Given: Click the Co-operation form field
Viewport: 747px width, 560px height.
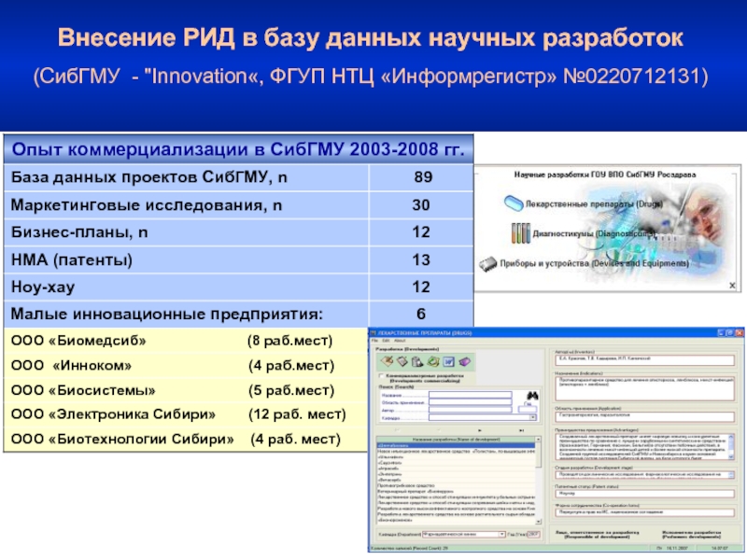Looking at the screenshot, I should [644, 512].
